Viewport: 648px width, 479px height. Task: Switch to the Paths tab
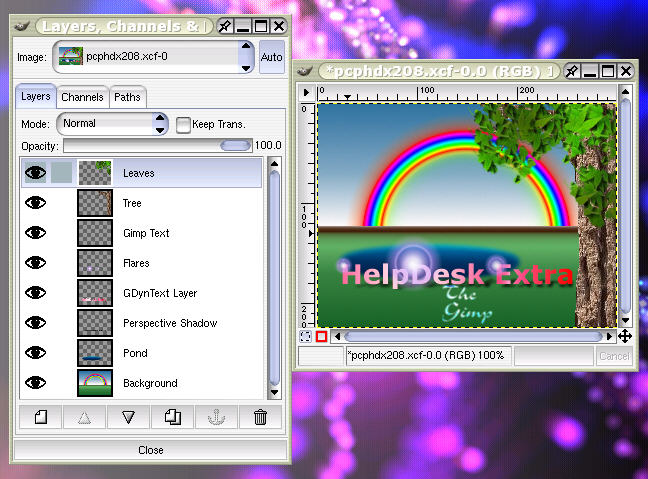[127, 97]
